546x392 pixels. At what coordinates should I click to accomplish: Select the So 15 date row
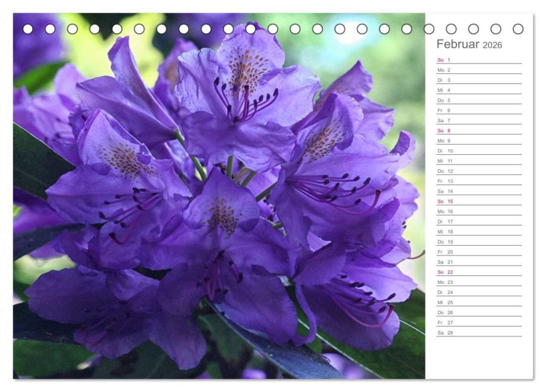479,201
